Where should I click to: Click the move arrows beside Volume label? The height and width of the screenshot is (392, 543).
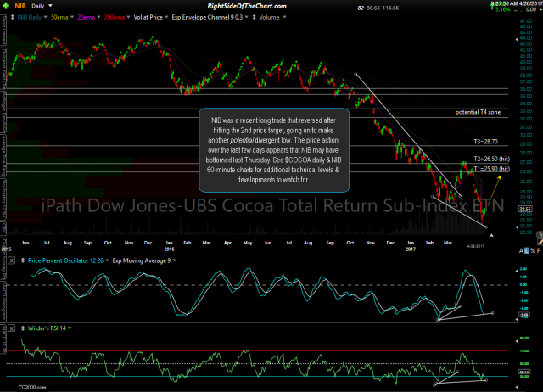[254, 17]
